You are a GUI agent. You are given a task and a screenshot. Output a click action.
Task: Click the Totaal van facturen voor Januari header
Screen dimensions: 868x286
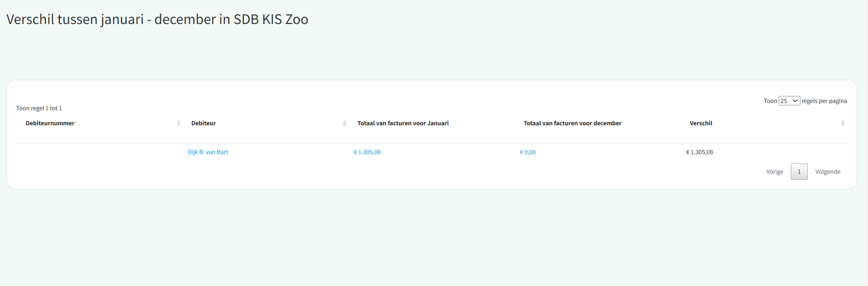coord(403,123)
